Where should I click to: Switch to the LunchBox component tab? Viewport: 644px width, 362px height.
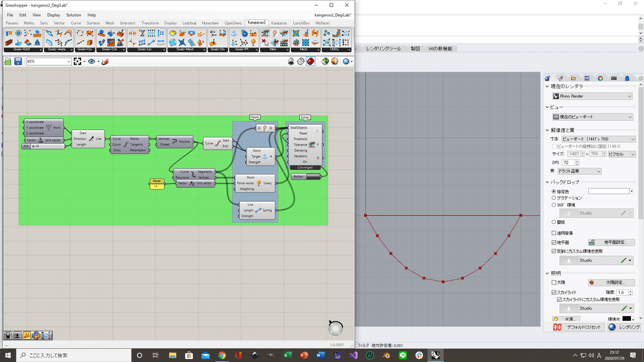point(301,23)
